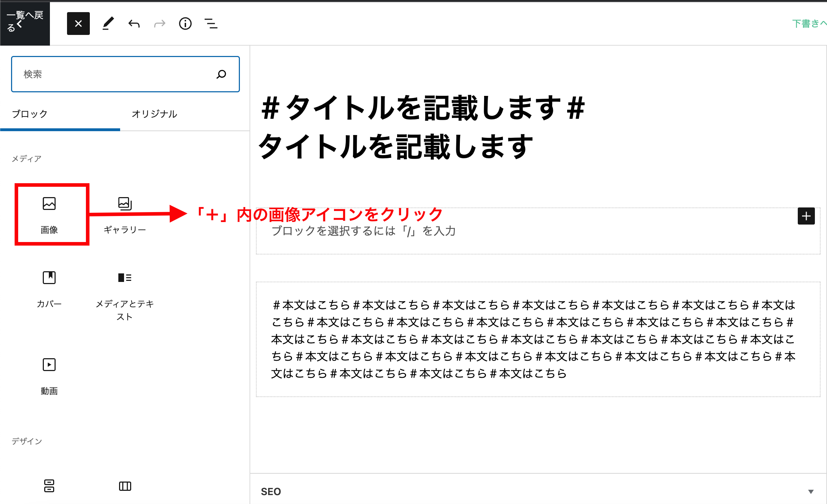
Task: Open the list view outline icon
Action: (x=211, y=24)
